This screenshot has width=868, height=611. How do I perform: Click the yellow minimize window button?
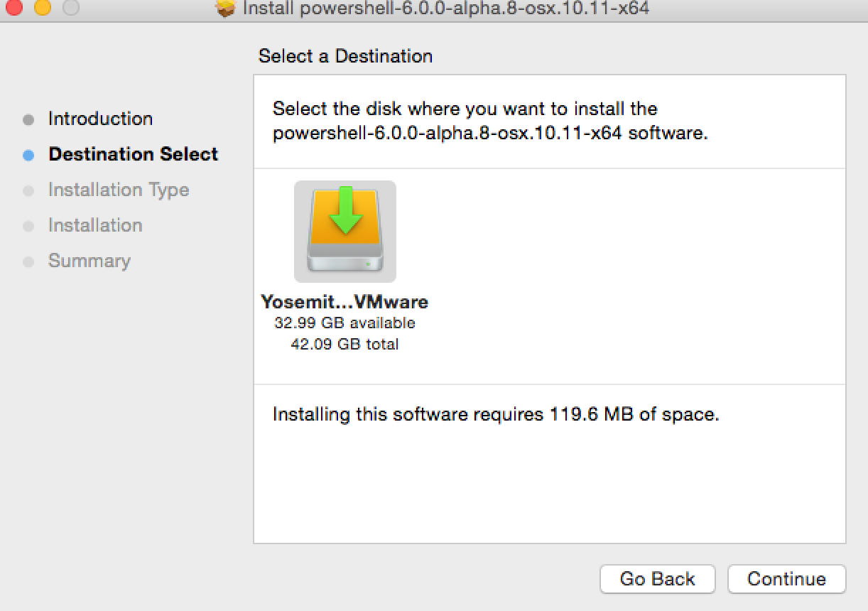click(x=43, y=8)
